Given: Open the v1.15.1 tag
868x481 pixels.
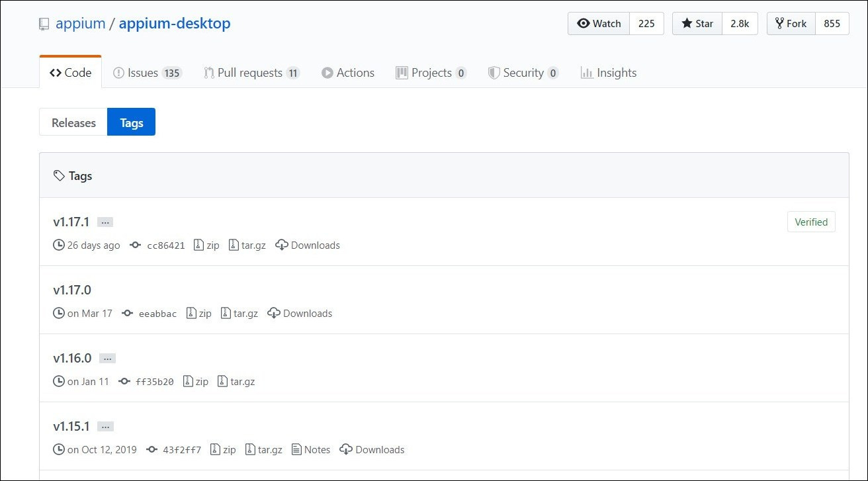Looking at the screenshot, I should tap(71, 426).
